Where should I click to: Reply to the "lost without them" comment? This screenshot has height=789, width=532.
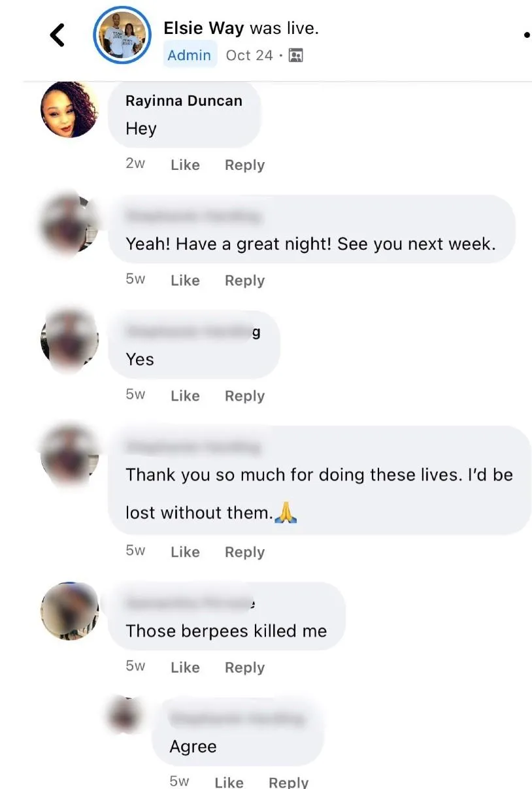(x=244, y=552)
